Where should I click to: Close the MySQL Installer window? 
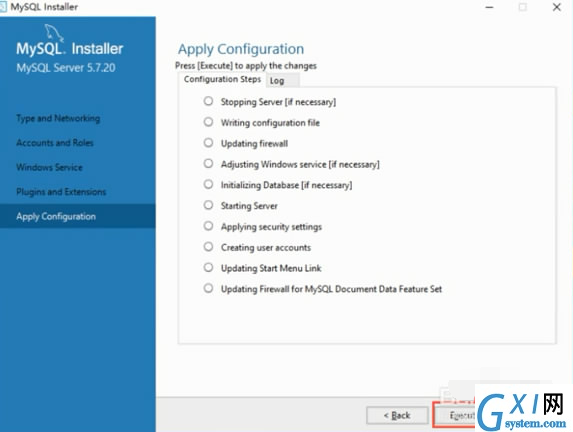tap(557, 7)
